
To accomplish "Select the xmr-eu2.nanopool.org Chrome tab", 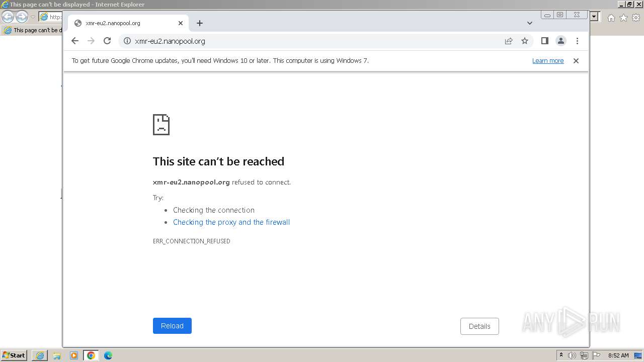I will point(128,23).
